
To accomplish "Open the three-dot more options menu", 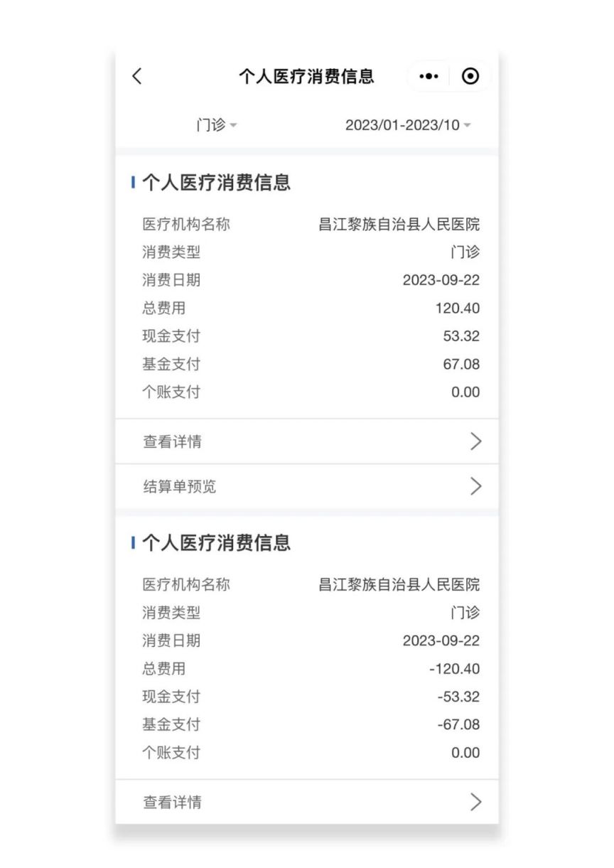I will [x=429, y=77].
